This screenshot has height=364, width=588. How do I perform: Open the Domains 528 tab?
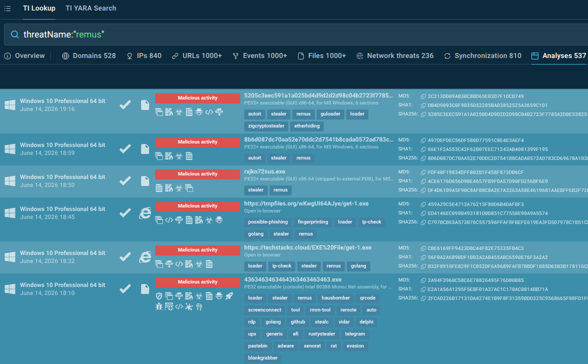click(x=89, y=56)
